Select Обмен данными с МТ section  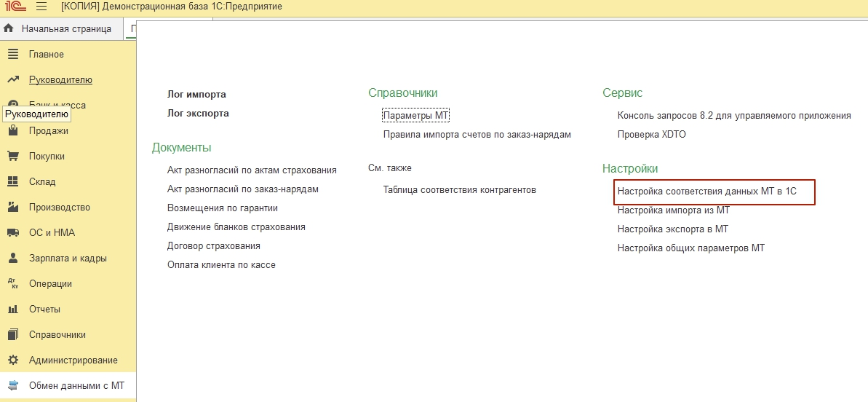point(76,386)
